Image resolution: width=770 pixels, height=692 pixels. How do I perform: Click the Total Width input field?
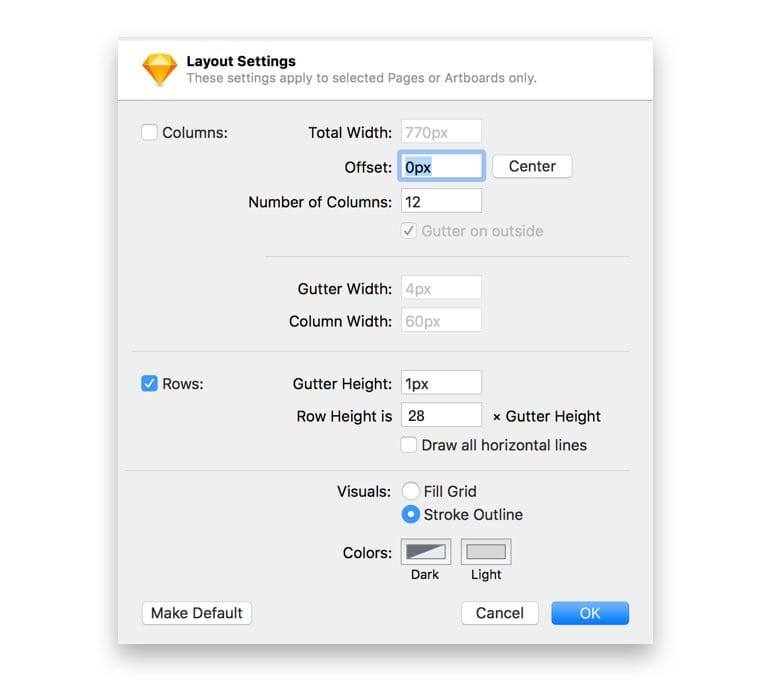[x=441, y=132]
